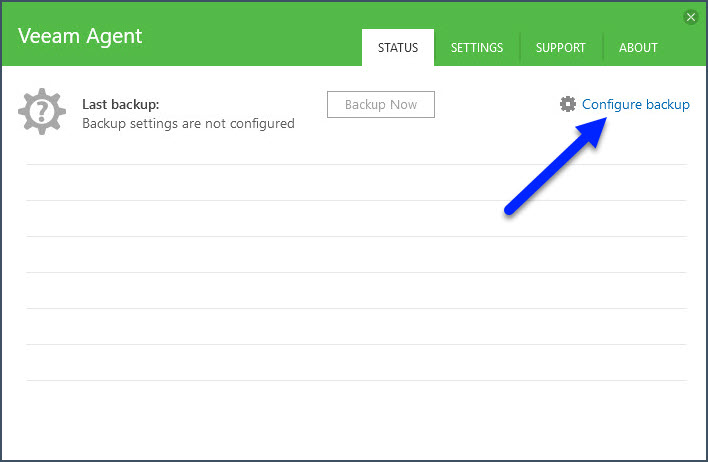This screenshot has width=708, height=462.
Task: Open the Configure backup link
Action: click(635, 104)
